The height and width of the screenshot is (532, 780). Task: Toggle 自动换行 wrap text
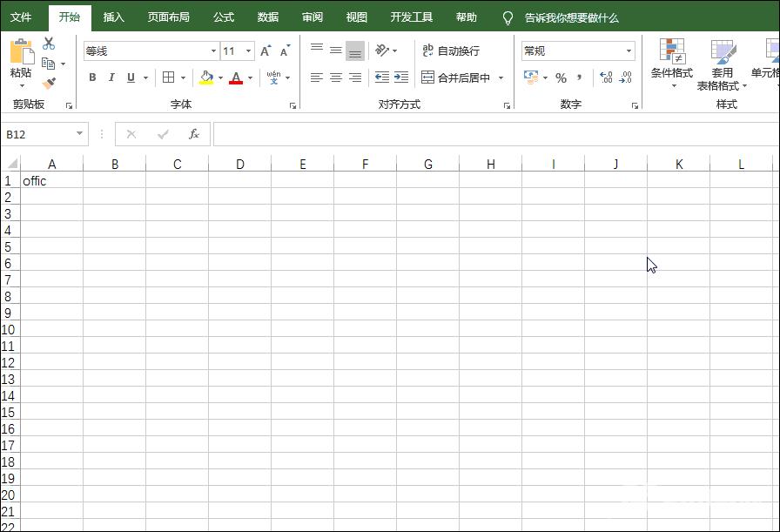point(453,50)
